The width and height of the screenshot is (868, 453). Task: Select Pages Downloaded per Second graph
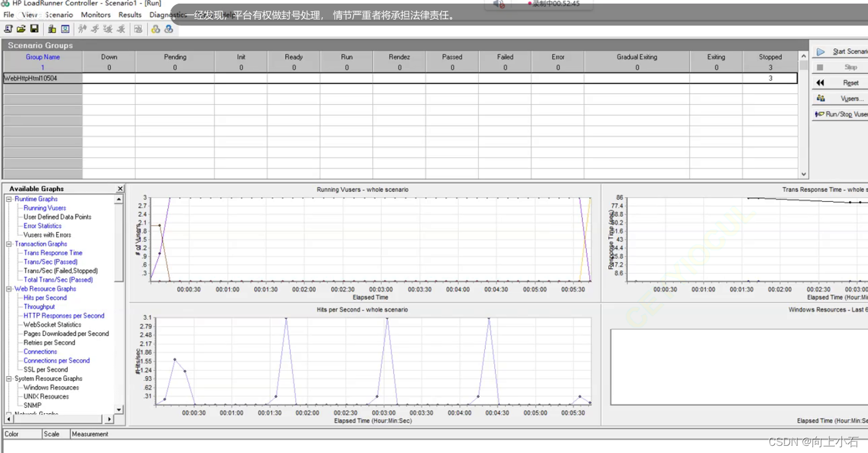(x=66, y=333)
